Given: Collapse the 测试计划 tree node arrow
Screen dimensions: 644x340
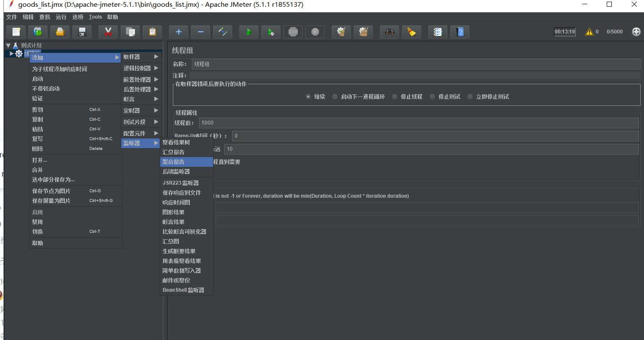Looking at the screenshot, I should 8,45.
